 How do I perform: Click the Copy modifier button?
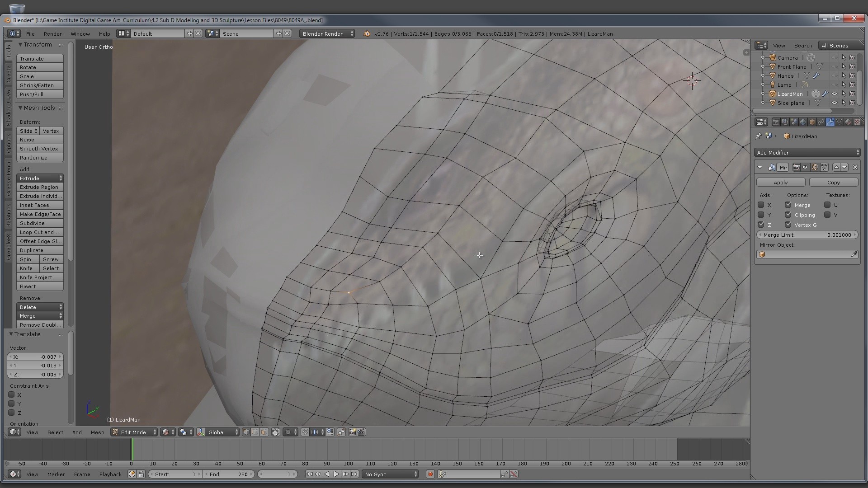834,182
